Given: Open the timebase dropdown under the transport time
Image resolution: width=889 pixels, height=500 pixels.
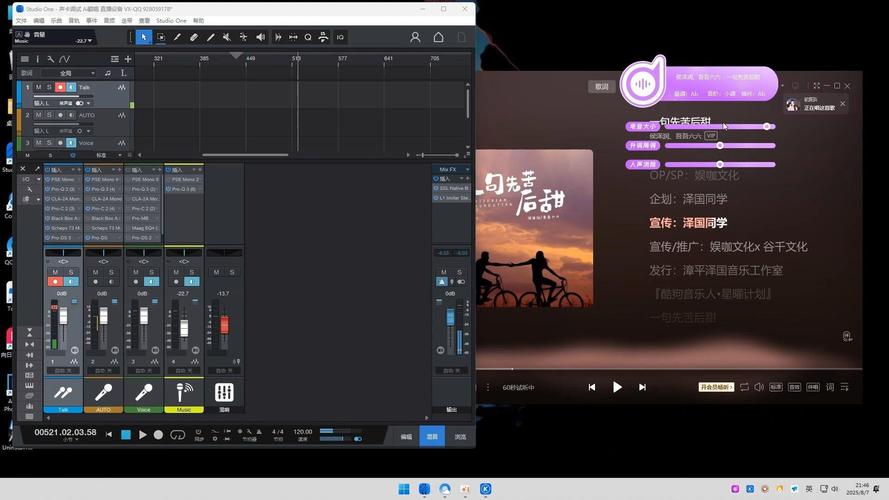Looking at the screenshot, I should coord(73,439).
